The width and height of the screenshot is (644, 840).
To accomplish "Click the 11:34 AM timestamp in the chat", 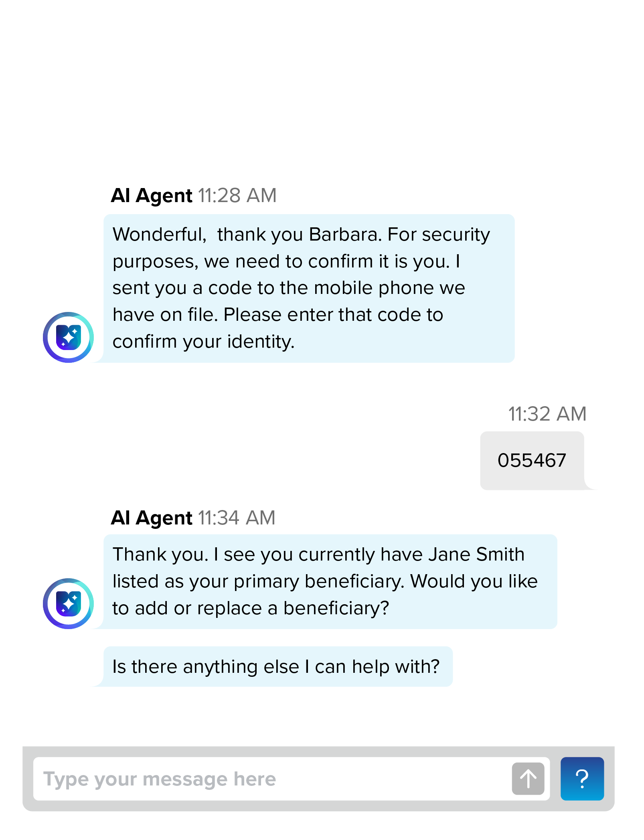I will 237,518.
